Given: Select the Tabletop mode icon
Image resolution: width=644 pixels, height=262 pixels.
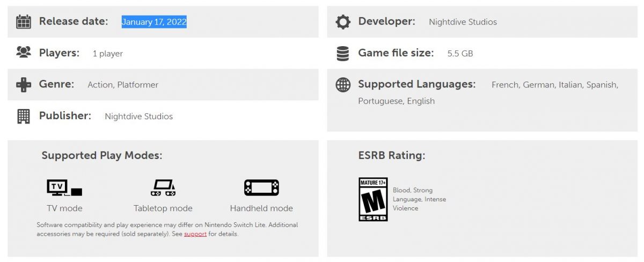Looking at the screenshot, I should pos(163,187).
